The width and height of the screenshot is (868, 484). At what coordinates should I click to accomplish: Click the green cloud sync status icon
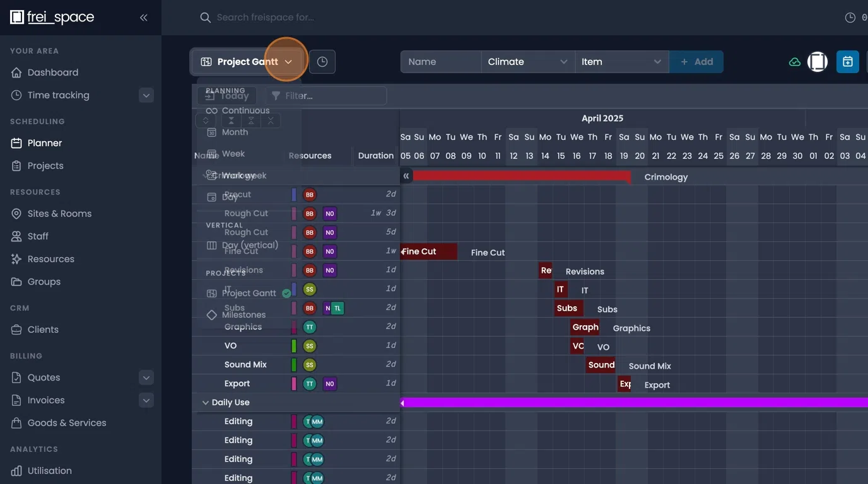794,61
